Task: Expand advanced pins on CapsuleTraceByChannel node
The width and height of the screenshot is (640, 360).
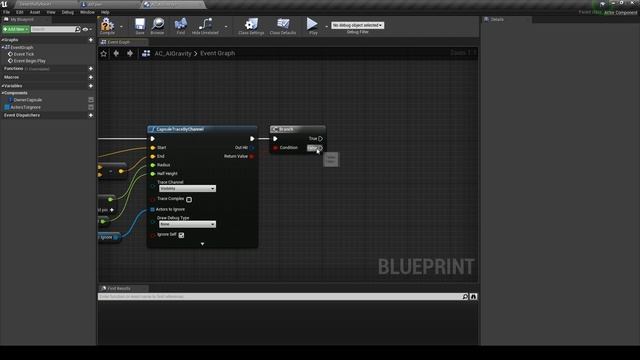Action: pyautogui.click(x=202, y=244)
